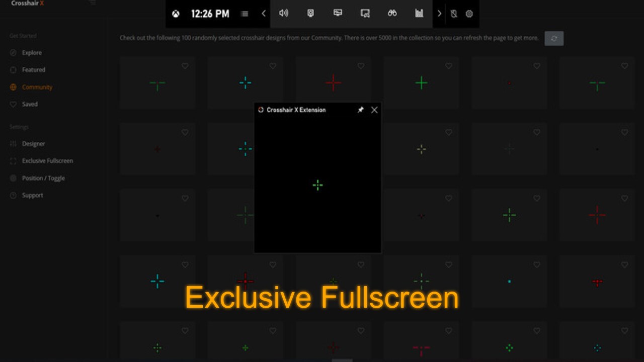Click the Crosshair X Extension title text
Viewport: 644px width, 362px height.
(x=296, y=110)
